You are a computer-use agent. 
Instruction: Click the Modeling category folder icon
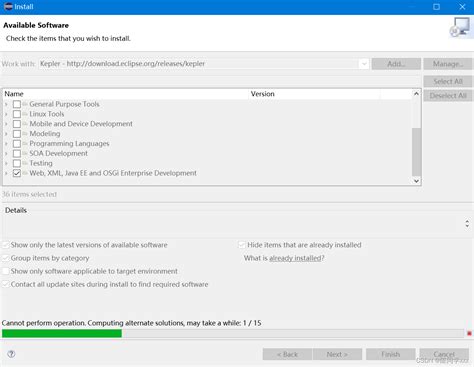(25, 134)
